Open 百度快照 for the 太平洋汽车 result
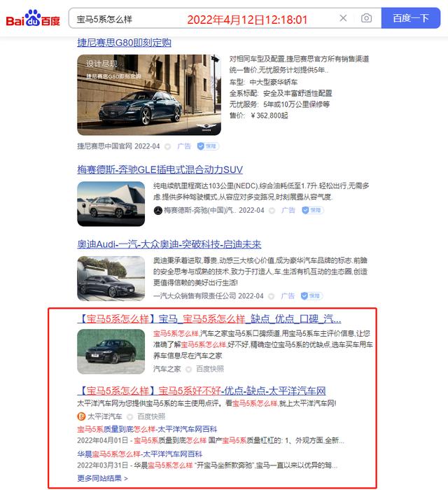448x490 pixels. pos(151,416)
